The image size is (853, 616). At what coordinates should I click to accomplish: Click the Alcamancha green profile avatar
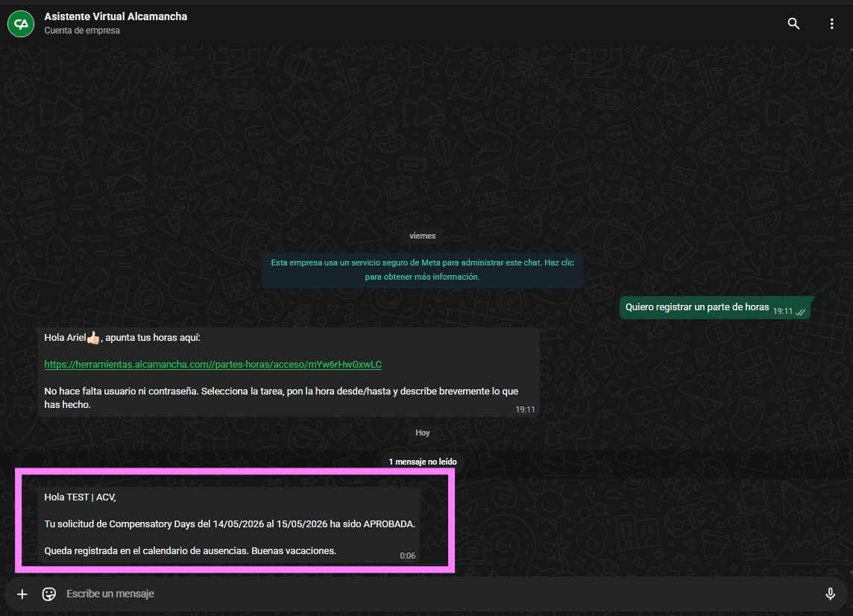click(20, 24)
